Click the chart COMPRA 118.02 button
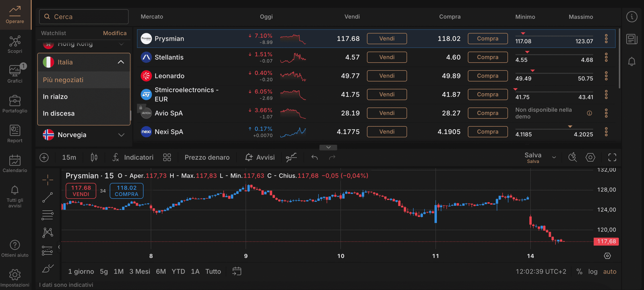Image resolution: width=644 pixels, height=290 pixels. (x=126, y=191)
